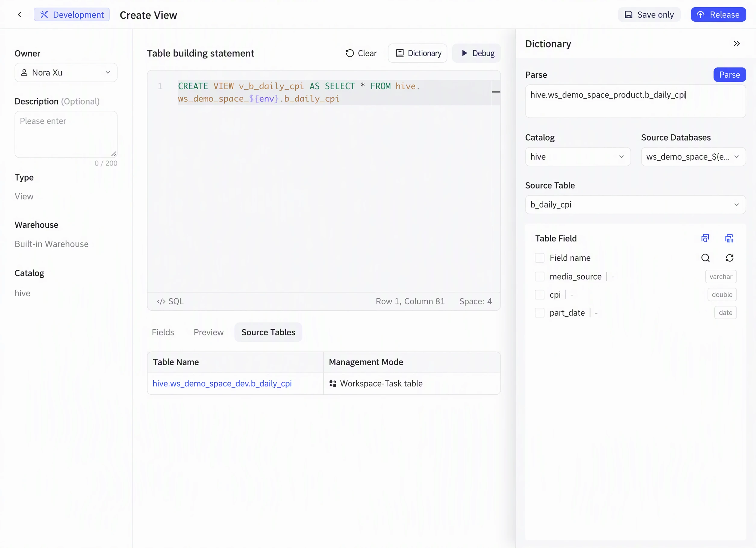Switch to the Preview tab
Viewport: 756px width, 548px height.
coord(209,332)
